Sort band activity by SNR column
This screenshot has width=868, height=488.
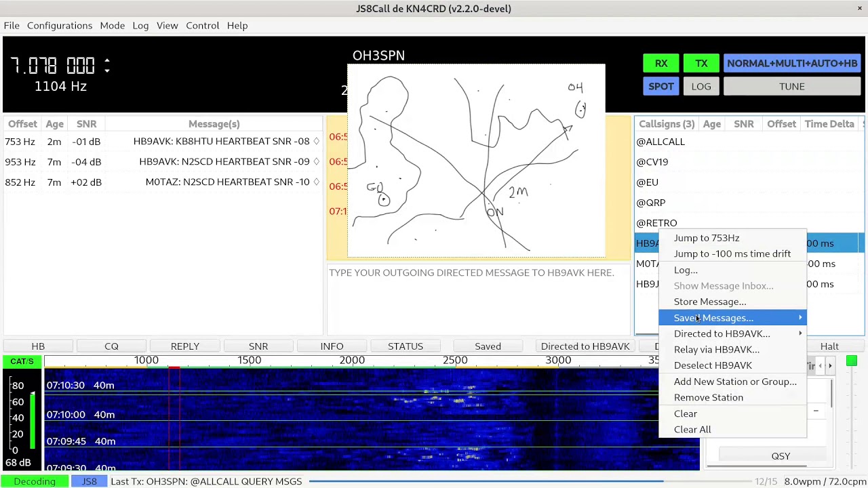pos(86,124)
